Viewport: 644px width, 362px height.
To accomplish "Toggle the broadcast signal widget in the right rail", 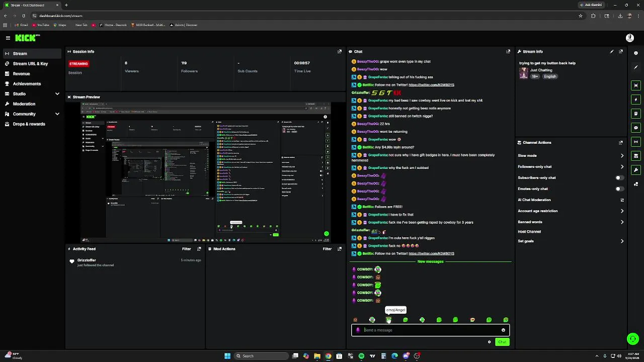I will coord(636,142).
